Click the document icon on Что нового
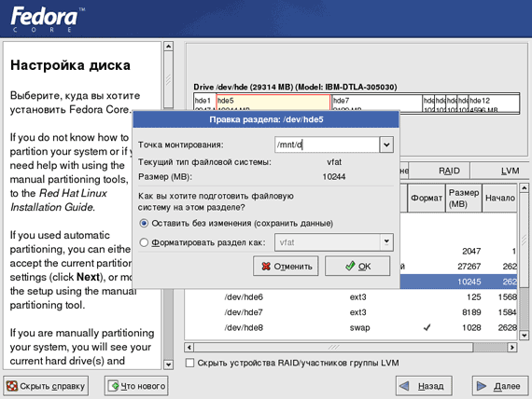Screen dimensions: 532x399 (x=113, y=386)
